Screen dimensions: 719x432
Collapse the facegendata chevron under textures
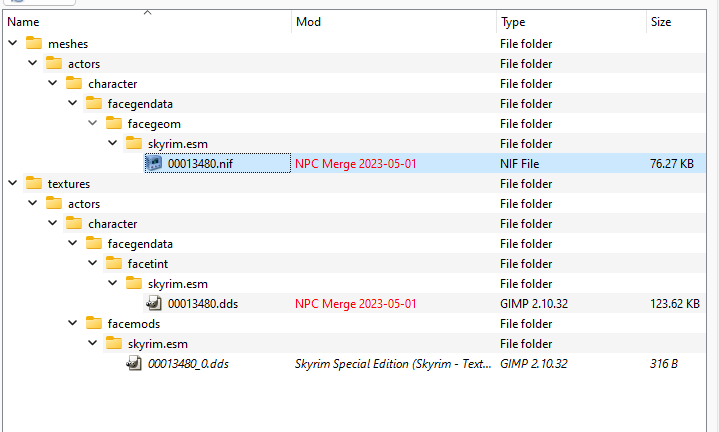72,243
